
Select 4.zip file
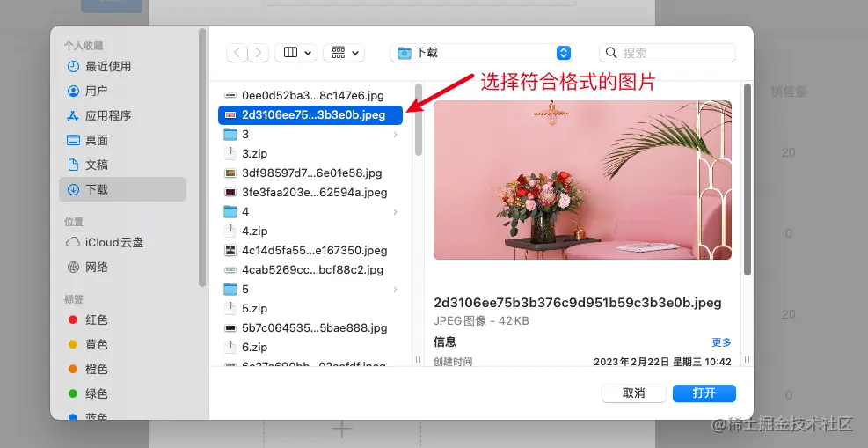tap(310, 231)
